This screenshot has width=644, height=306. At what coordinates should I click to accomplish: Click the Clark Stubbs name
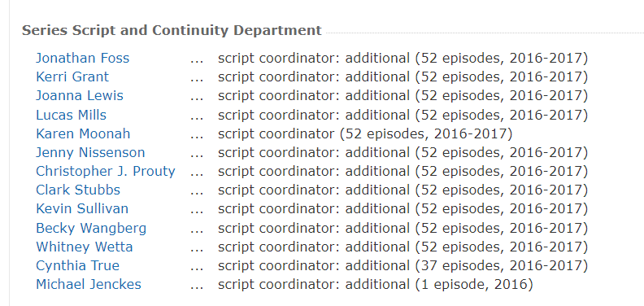coord(78,190)
